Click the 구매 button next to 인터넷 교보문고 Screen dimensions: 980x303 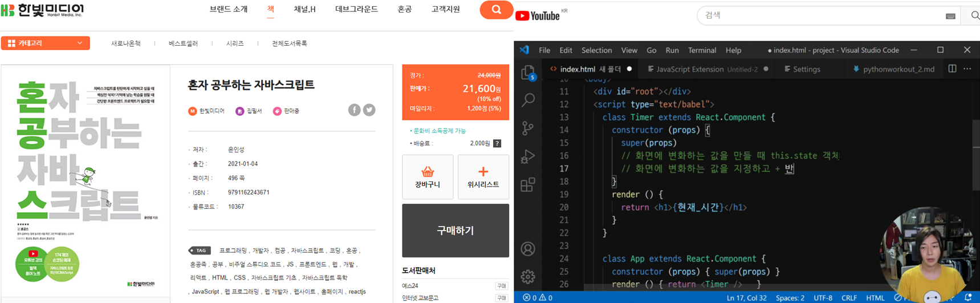tap(502, 298)
